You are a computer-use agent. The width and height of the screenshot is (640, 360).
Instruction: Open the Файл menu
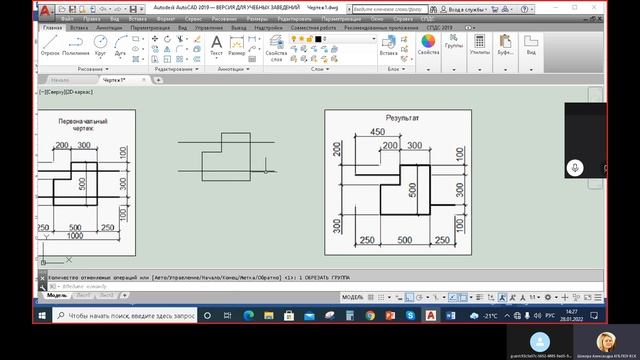[x=67, y=19]
